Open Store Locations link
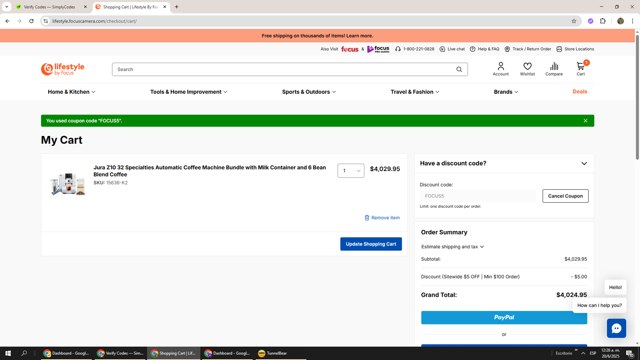Viewport: 640px width, 360px height. pyautogui.click(x=575, y=49)
